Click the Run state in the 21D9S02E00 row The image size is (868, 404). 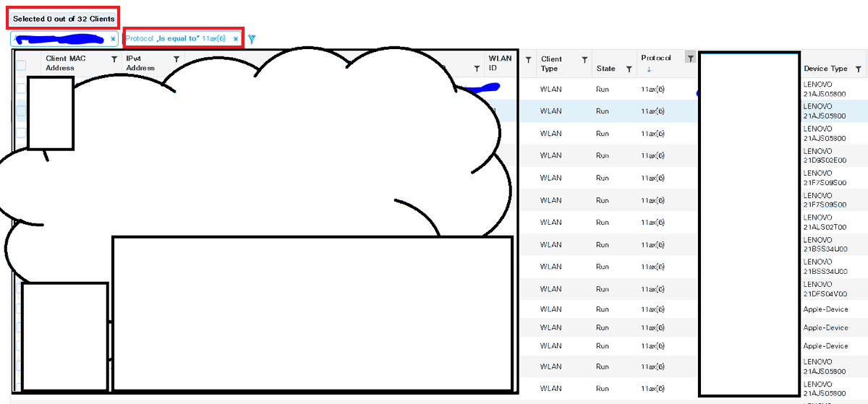603,155
